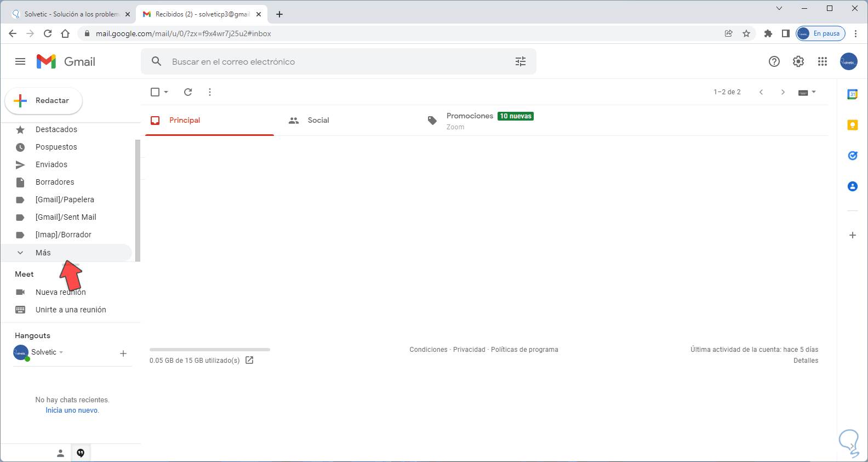Open the Help question mark icon
The width and height of the screenshot is (868, 462).
pyautogui.click(x=774, y=61)
